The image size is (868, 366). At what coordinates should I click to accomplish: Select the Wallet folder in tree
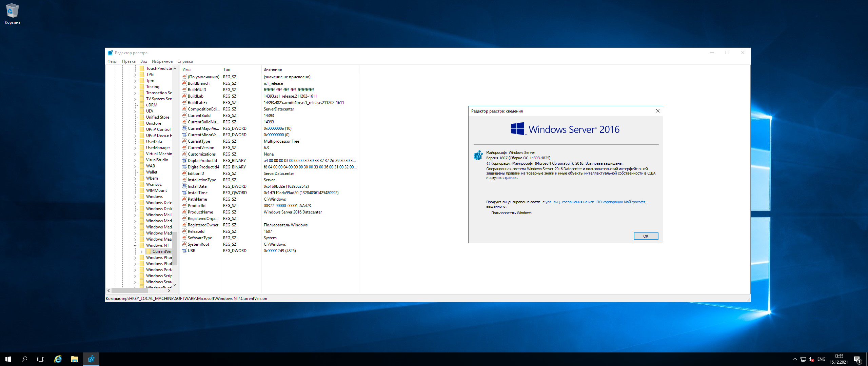point(151,172)
